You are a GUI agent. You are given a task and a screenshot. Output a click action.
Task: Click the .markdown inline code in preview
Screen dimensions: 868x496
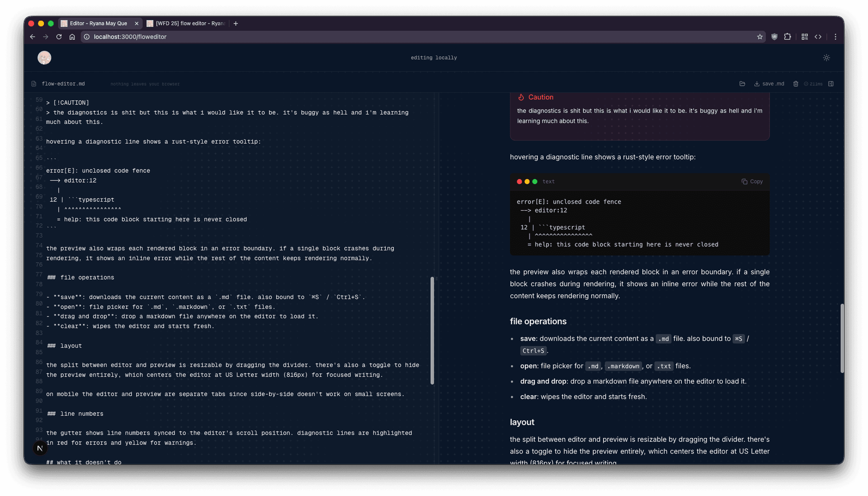pyautogui.click(x=623, y=366)
